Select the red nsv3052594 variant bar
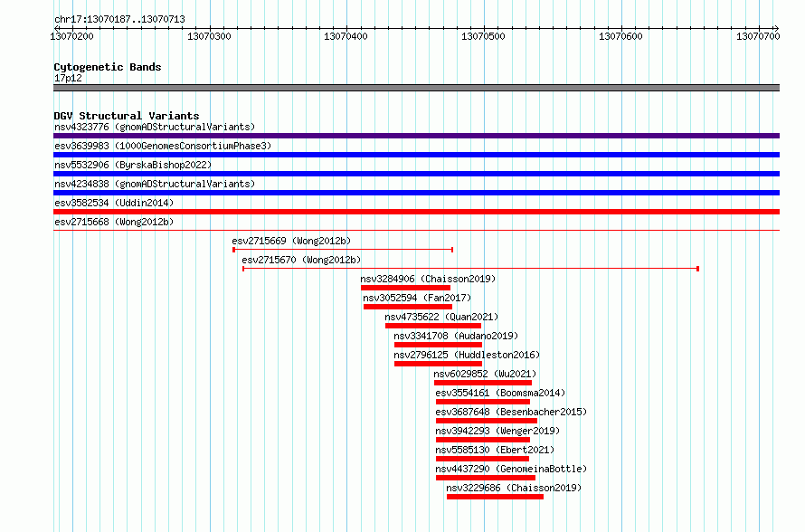The image size is (805, 532). 408,307
